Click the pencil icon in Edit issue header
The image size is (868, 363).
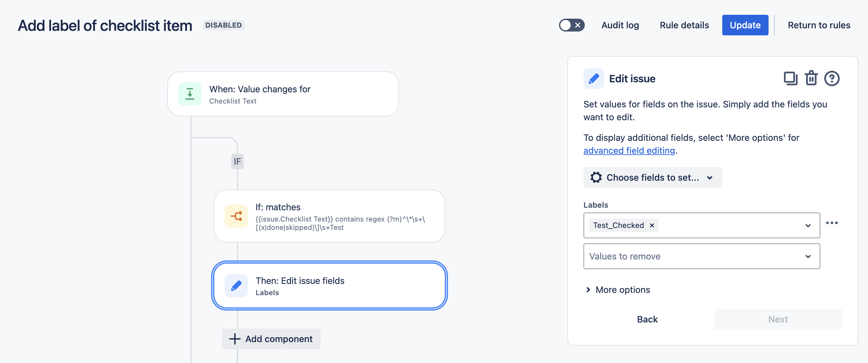pyautogui.click(x=593, y=78)
